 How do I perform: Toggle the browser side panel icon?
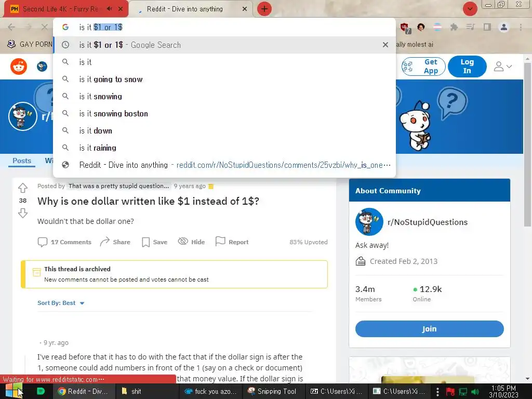(487, 27)
